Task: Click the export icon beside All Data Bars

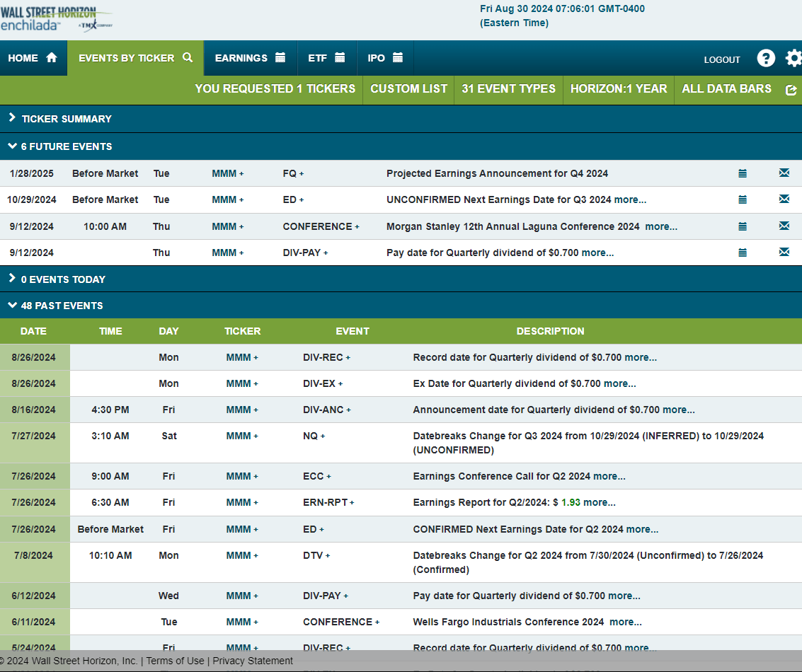Action: [791, 90]
